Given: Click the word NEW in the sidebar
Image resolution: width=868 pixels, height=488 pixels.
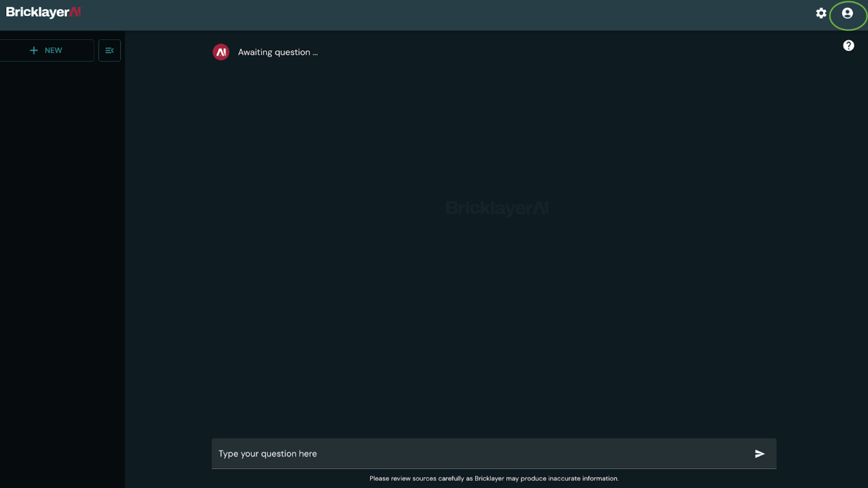Looking at the screenshot, I should pos(53,50).
